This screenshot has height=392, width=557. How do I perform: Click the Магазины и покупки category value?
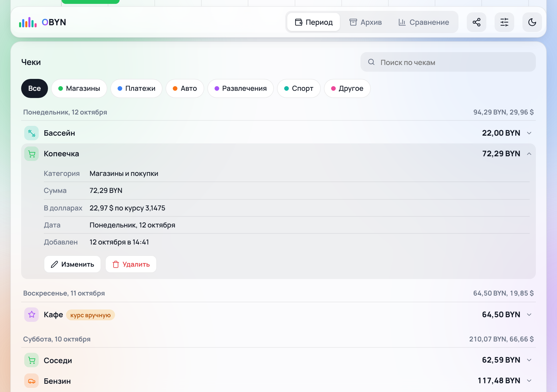(124, 173)
